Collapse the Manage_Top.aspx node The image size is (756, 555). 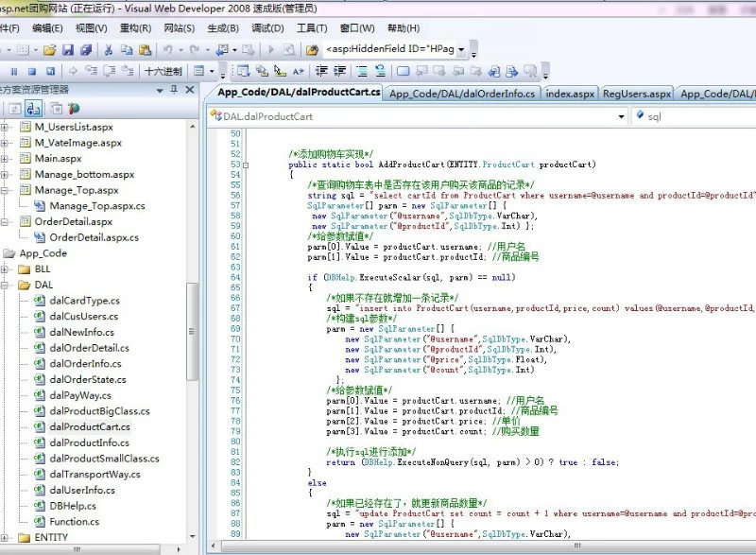[5, 190]
